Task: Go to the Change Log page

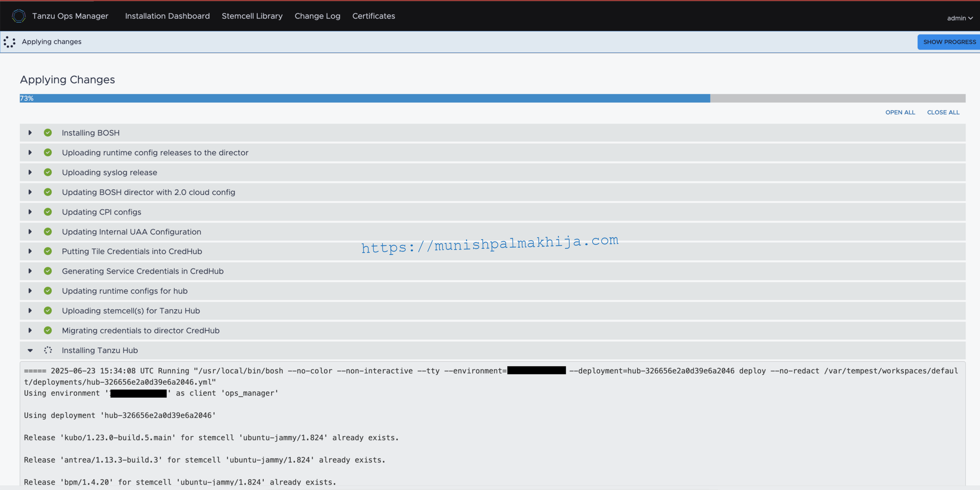Action: tap(317, 16)
